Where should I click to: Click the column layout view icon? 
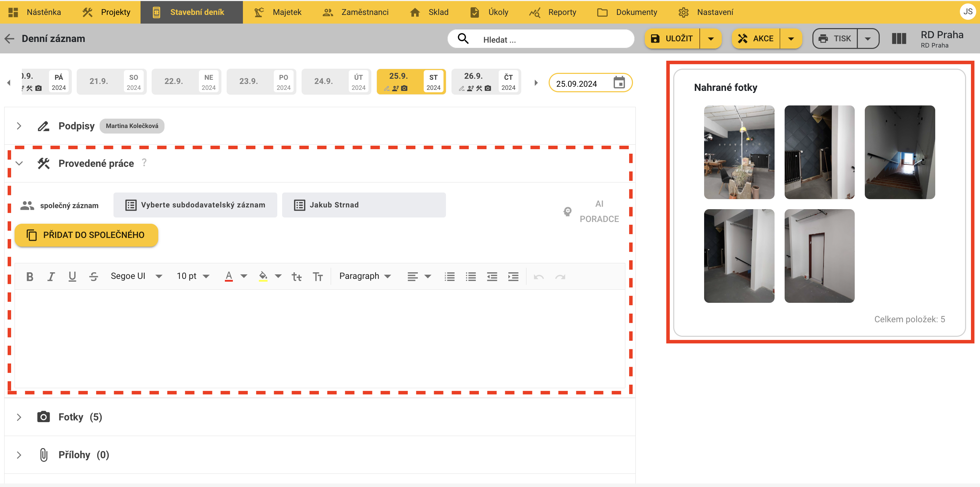coord(898,39)
